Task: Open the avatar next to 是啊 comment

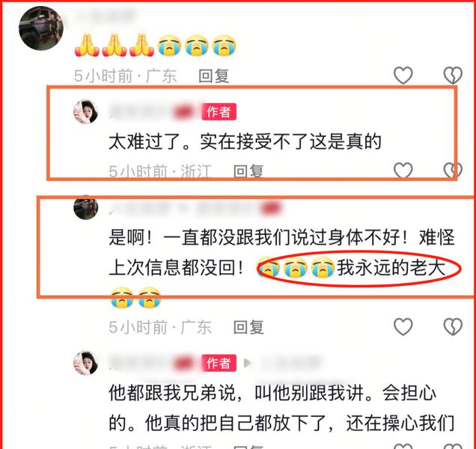Action: [85, 207]
